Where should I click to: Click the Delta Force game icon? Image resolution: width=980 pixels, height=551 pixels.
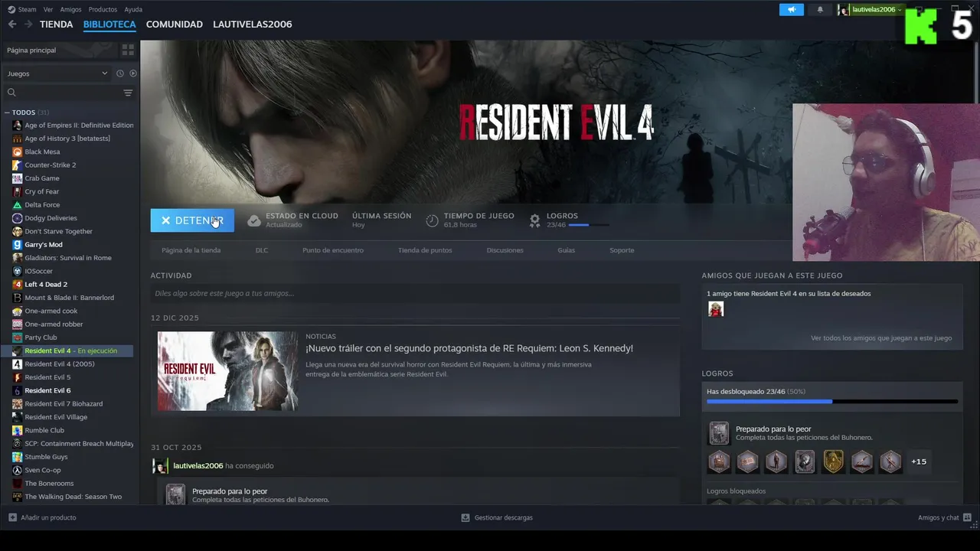pos(17,205)
